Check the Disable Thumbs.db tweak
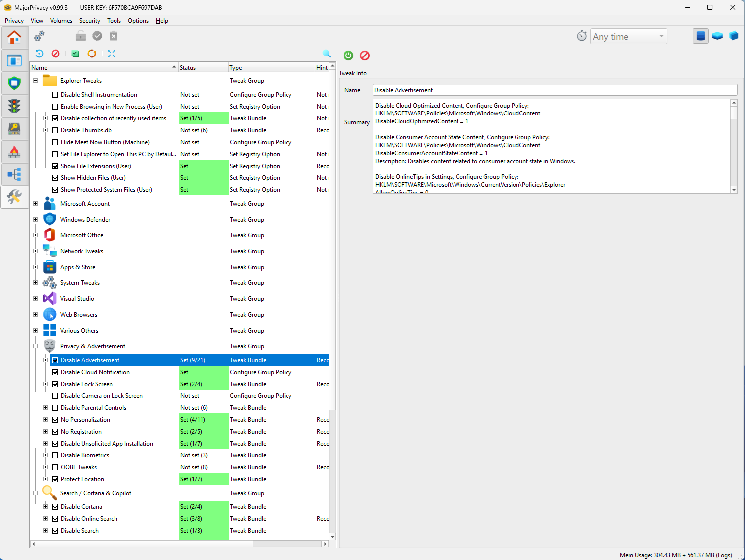Image resolution: width=745 pixels, height=560 pixels. pos(55,130)
